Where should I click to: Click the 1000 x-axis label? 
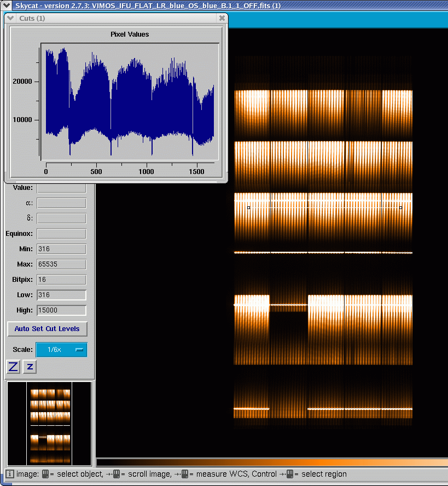click(146, 172)
